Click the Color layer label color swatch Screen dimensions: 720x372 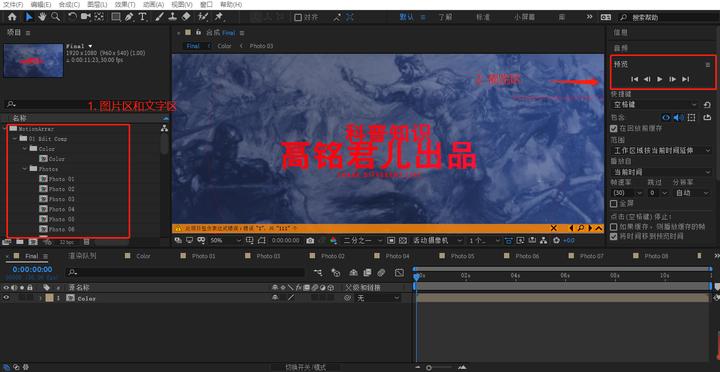[x=49, y=298]
